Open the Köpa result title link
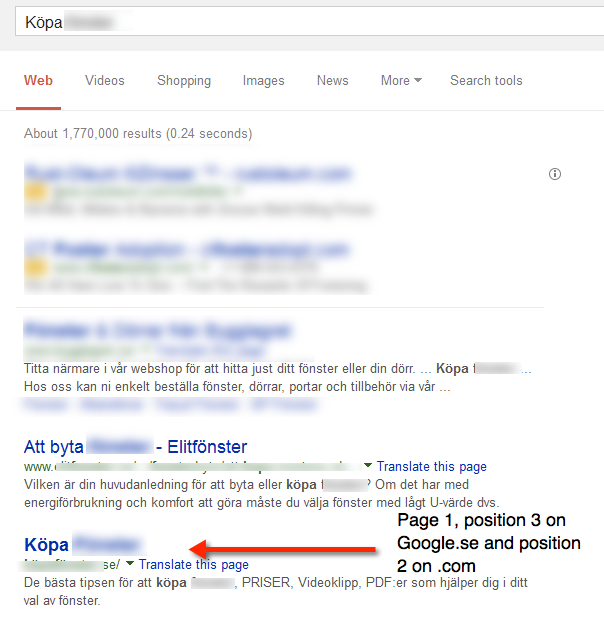Viewport: 604px width, 629px height. (x=83, y=545)
